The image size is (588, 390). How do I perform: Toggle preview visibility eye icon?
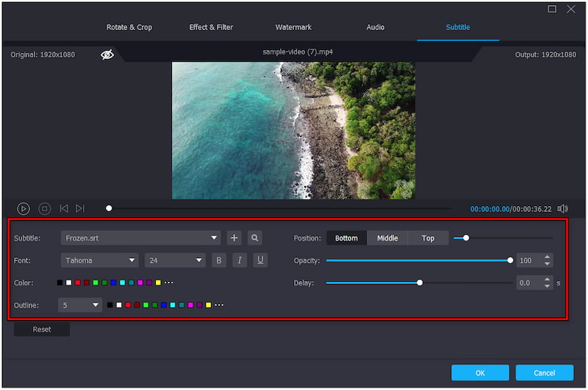tap(107, 54)
